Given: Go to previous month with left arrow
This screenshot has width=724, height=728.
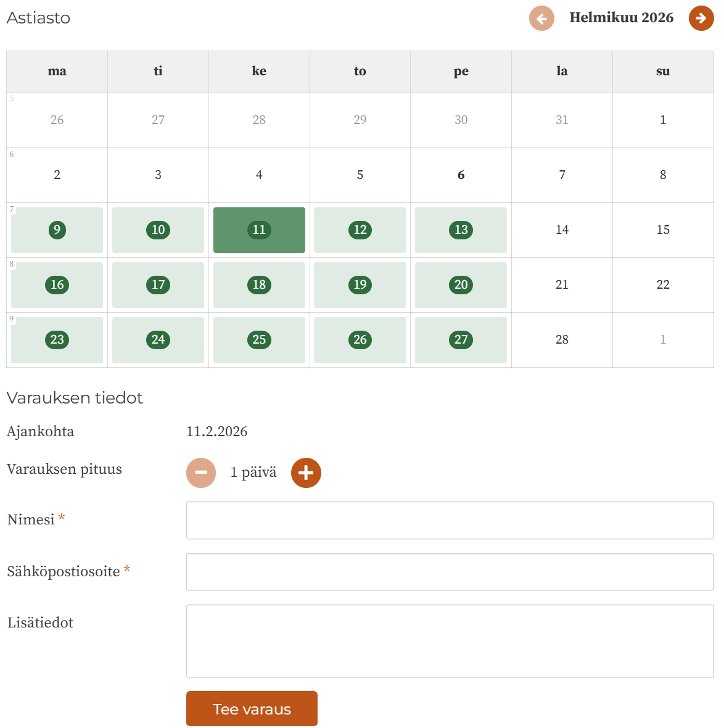Looking at the screenshot, I should [541, 19].
